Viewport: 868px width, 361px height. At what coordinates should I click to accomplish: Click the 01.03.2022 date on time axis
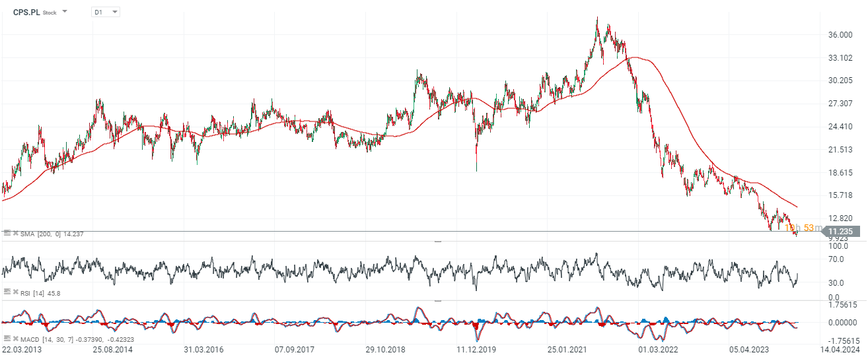coord(658,351)
